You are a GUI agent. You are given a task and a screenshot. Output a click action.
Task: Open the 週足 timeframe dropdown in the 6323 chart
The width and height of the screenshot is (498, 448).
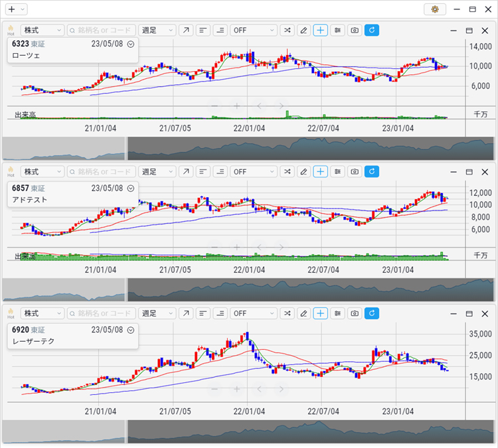[x=157, y=31]
